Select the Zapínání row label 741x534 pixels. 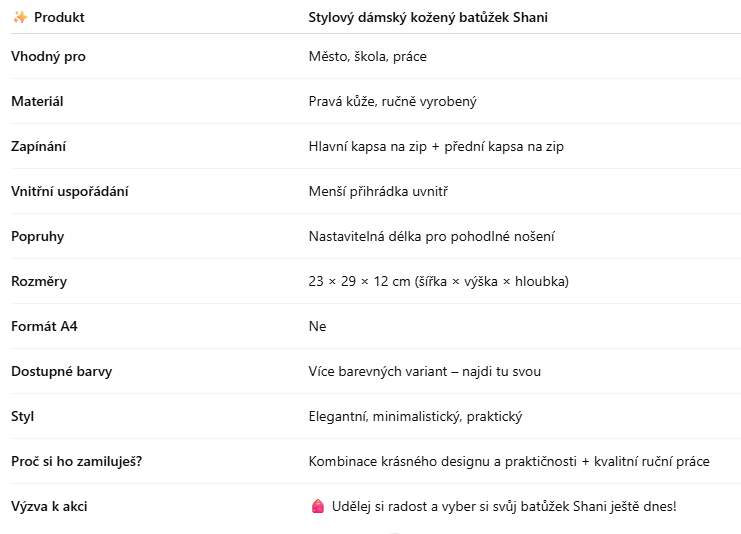click(x=39, y=146)
